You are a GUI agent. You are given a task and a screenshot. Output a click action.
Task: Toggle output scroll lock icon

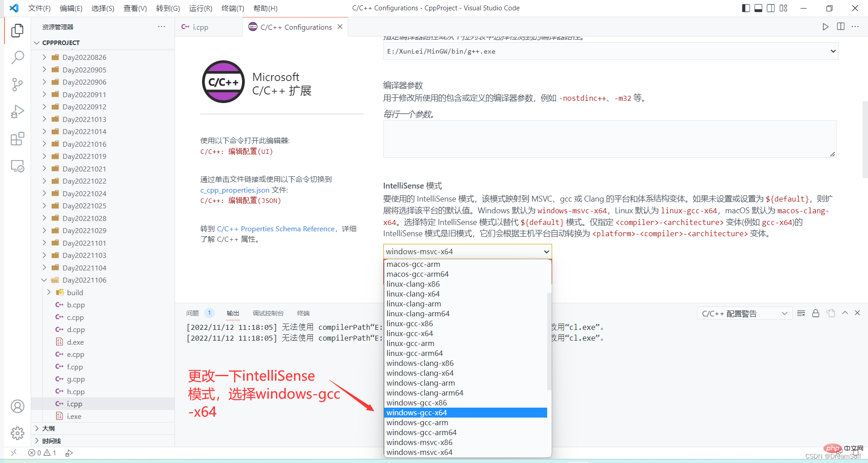click(816, 313)
